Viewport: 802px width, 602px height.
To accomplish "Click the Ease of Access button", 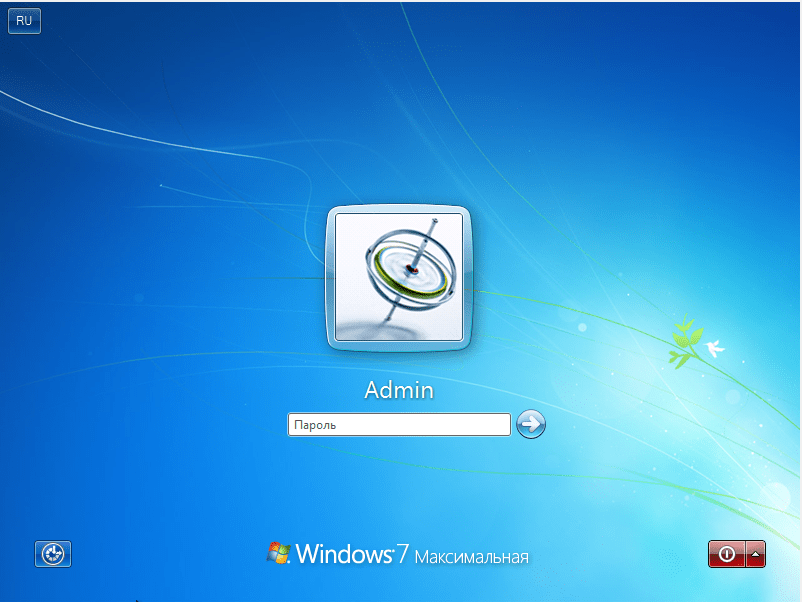I will [x=53, y=554].
